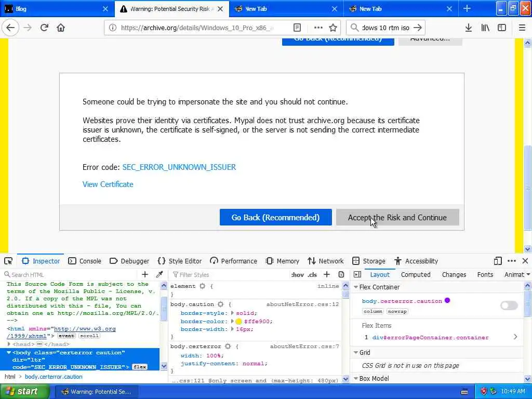Screen dimensions: 532x399
Task: Open a new tab with plus button
Action: click(467, 9)
